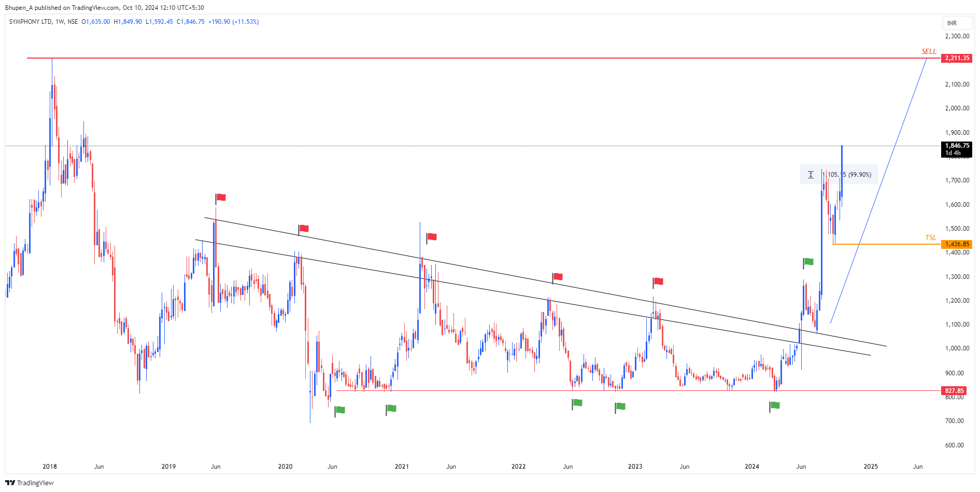Click the 1,105.15 (99.90%) measurement label
This screenshot has width=980, height=492.
pos(847,175)
